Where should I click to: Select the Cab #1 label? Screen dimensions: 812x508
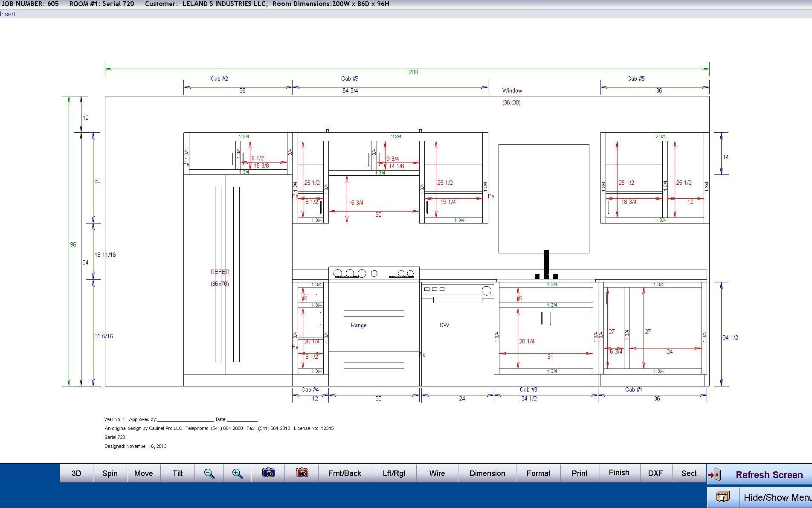pos(633,389)
